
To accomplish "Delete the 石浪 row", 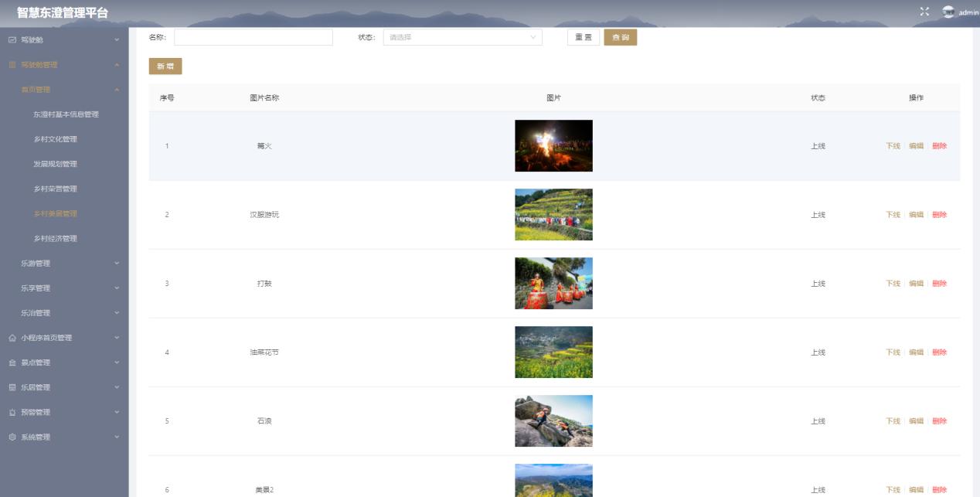I will (939, 421).
